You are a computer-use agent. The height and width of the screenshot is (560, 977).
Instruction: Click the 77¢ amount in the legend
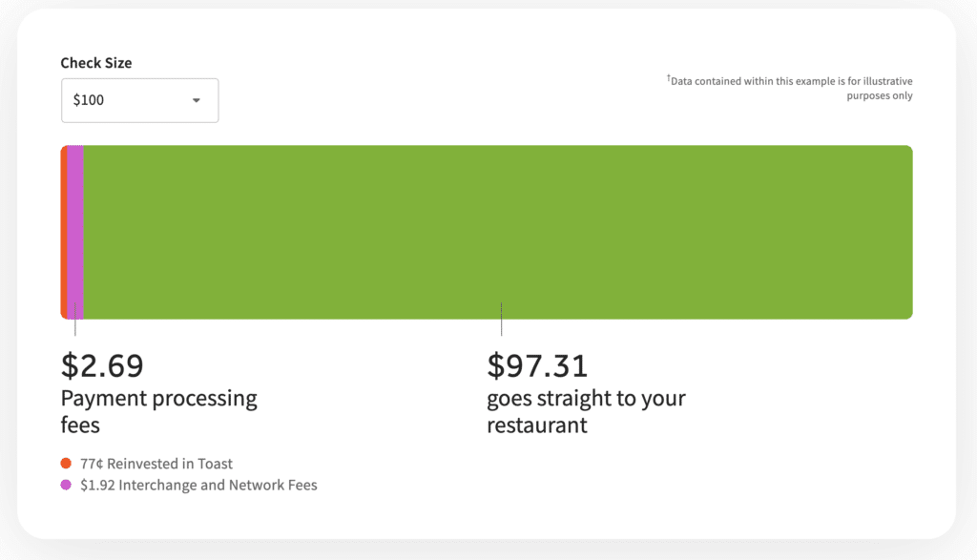pos(92,464)
